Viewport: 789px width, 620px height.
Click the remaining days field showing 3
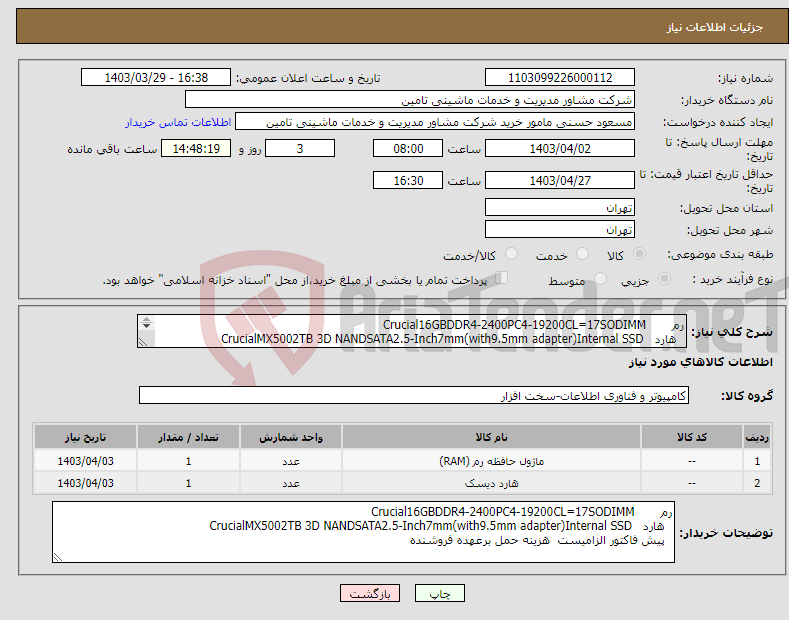coord(300,148)
